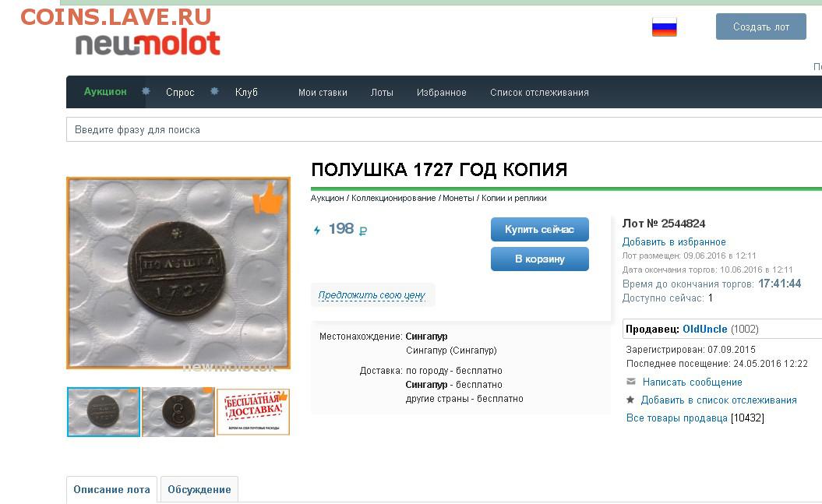Add item with В корзину button
Viewport: 822px width, 504px height.
click(x=539, y=259)
